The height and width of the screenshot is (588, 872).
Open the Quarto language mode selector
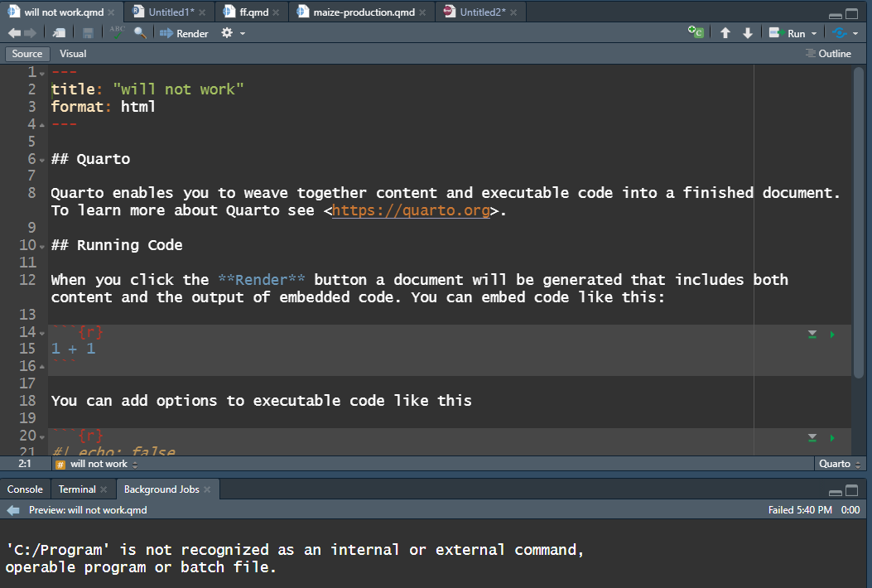tap(835, 464)
